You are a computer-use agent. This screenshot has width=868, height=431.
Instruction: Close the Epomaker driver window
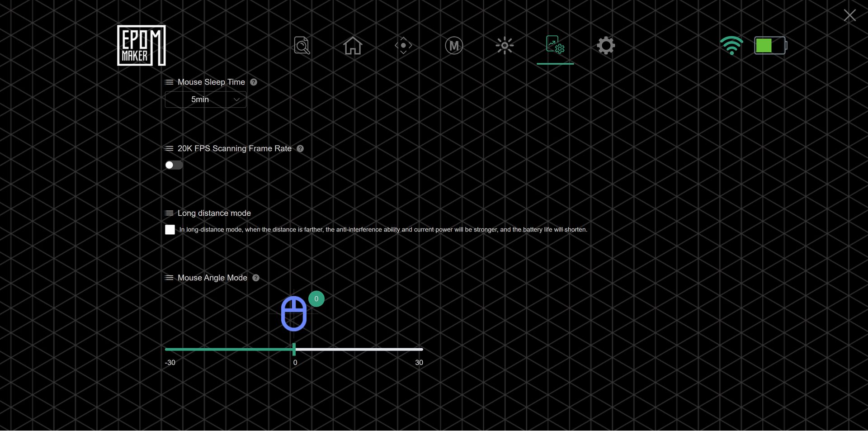coord(850,15)
